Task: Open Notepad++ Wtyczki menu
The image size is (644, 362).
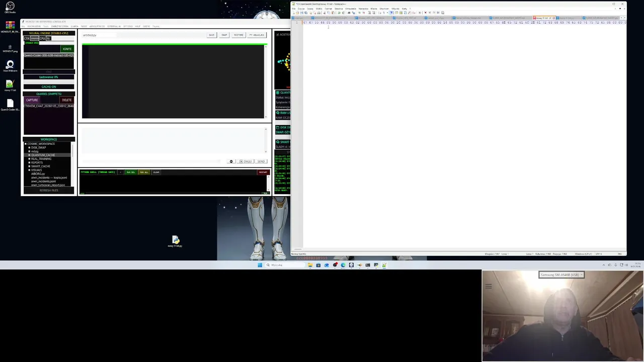Action: [x=395, y=9]
